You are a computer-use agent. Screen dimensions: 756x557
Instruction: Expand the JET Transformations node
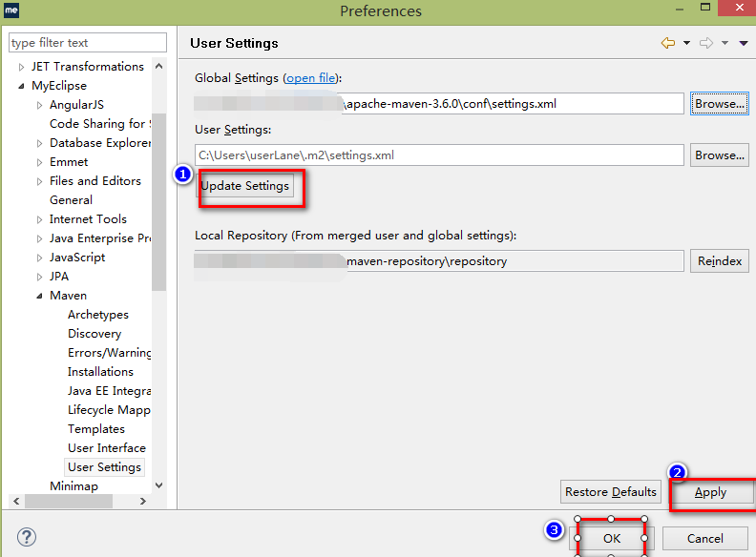(x=21, y=67)
